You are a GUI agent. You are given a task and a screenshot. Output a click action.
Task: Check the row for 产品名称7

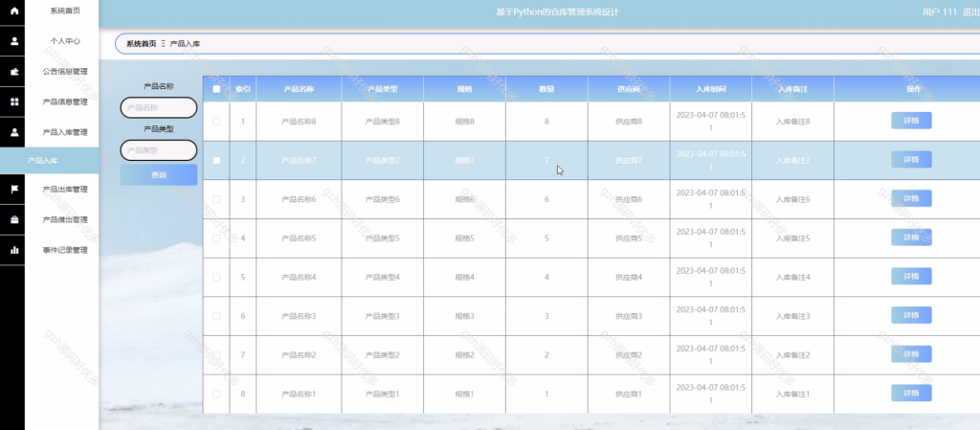tap(216, 161)
